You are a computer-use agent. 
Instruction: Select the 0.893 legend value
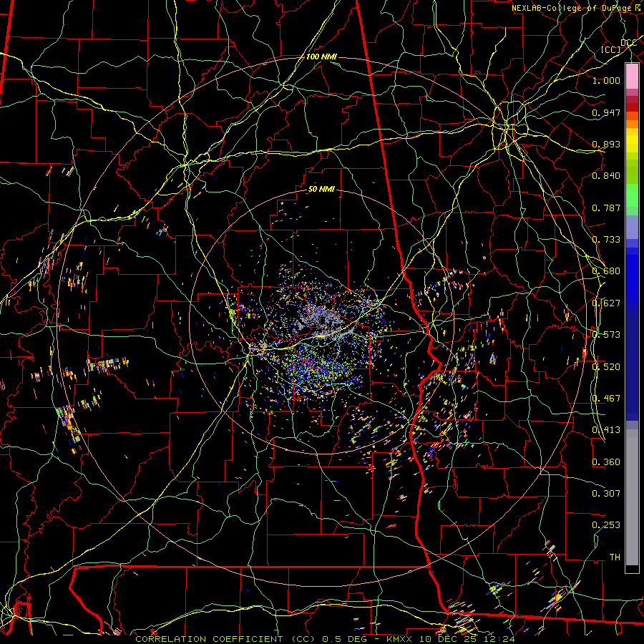pos(606,144)
